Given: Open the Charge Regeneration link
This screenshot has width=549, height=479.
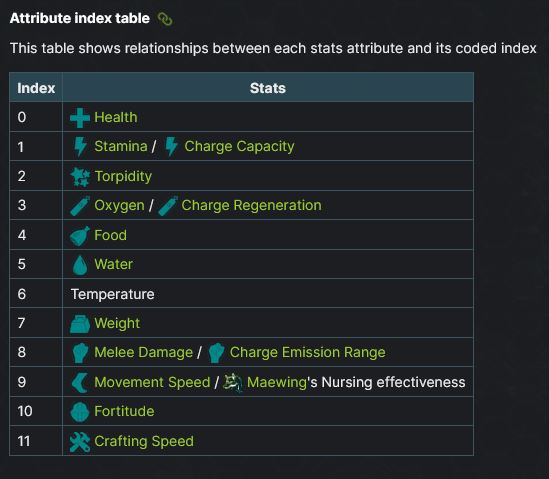Looking at the screenshot, I should click(x=251, y=206).
